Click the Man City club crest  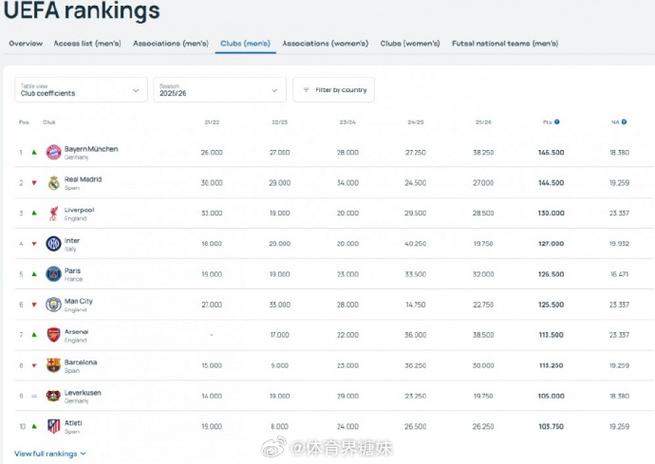53,304
